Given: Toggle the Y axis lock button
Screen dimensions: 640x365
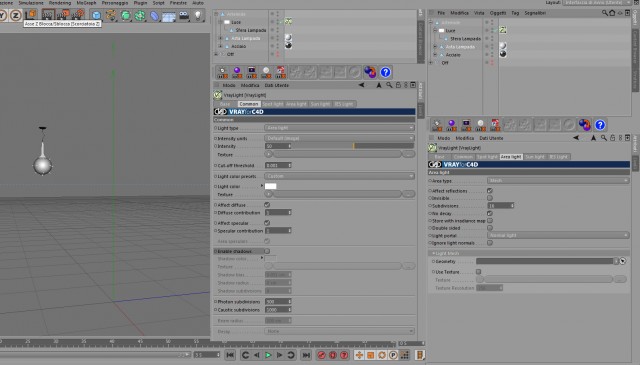Looking at the screenshot, I should [x=2, y=16].
